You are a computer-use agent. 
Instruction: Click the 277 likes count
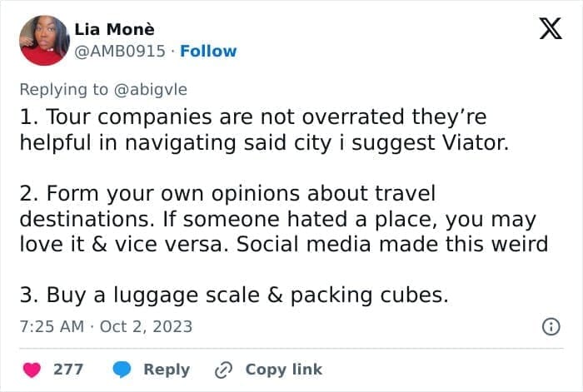click(x=68, y=370)
